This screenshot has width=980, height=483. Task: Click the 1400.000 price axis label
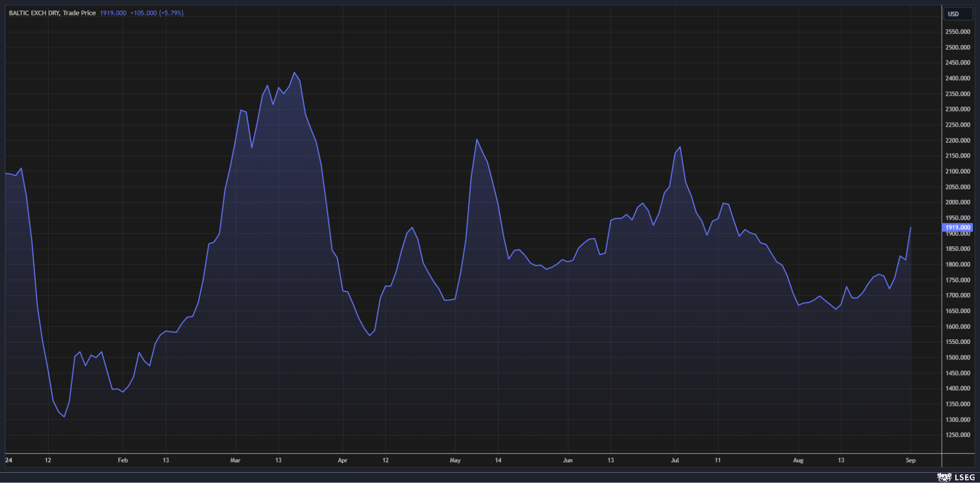click(x=958, y=388)
